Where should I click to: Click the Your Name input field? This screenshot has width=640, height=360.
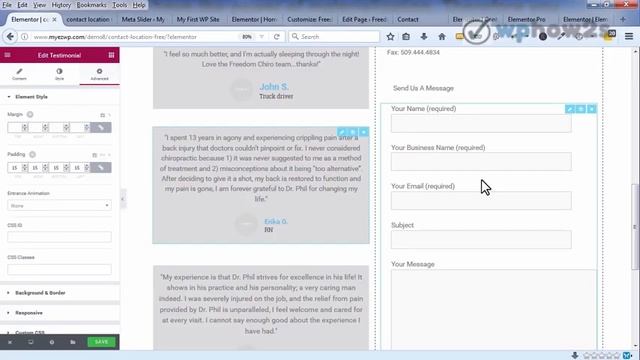click(x=481, y=123)
